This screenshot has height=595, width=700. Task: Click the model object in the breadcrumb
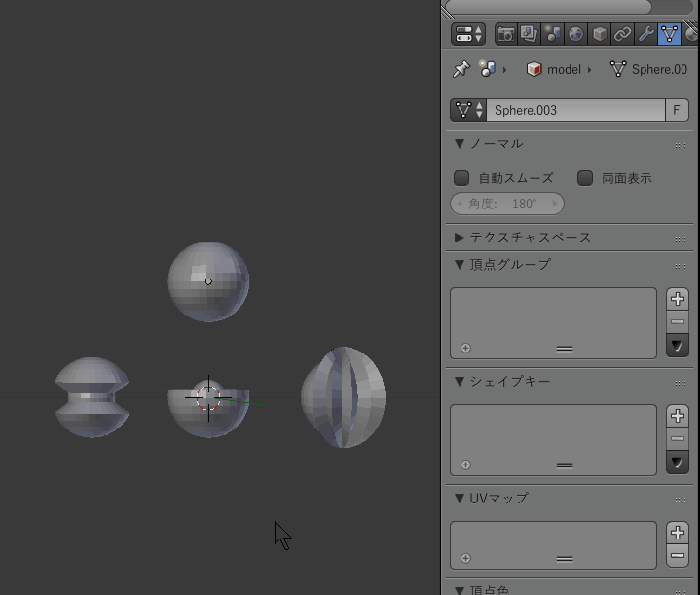click(554, 70)
